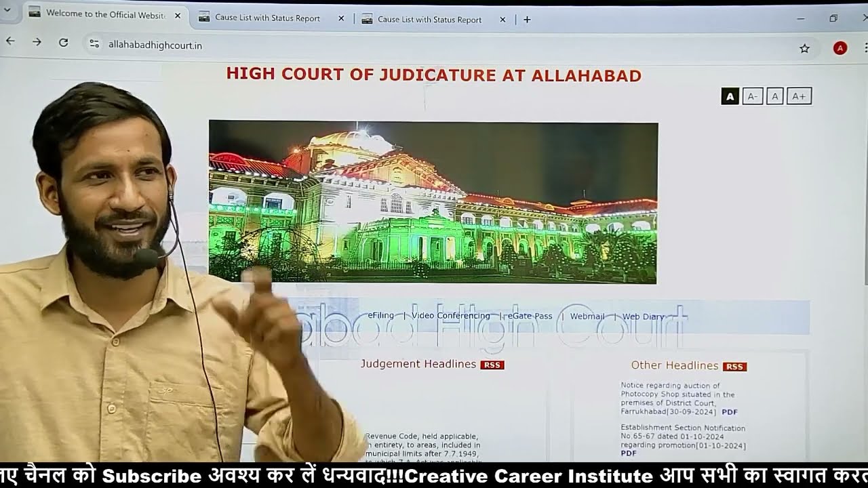Image resolution: width=868 pixels, height=488 pixels.
Task: Minimize the Chrome browser window
Action: 801,19
